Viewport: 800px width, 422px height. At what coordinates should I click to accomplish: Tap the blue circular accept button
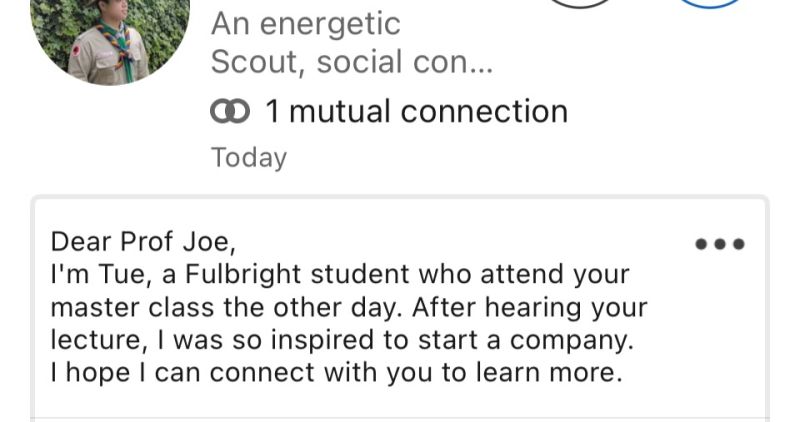[710, 3]
